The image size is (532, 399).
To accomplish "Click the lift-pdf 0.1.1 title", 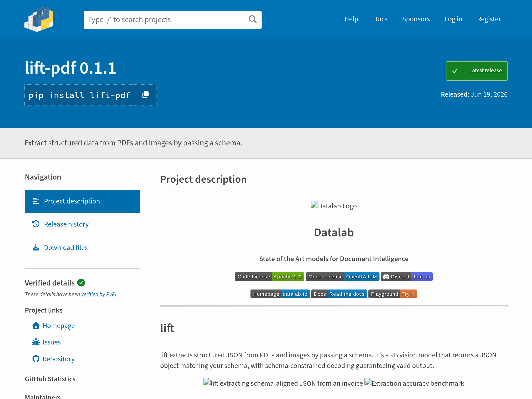I will [x=70, y=68].
